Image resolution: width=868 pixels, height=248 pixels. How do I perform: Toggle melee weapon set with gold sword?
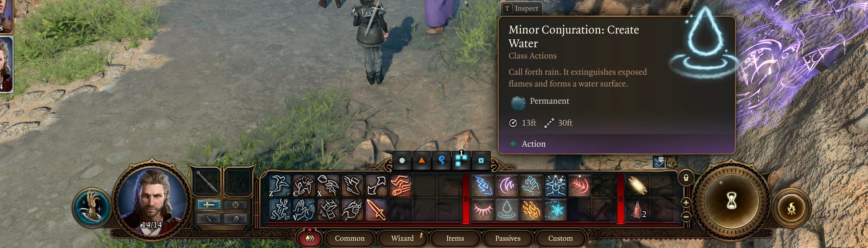coord(209,205)
